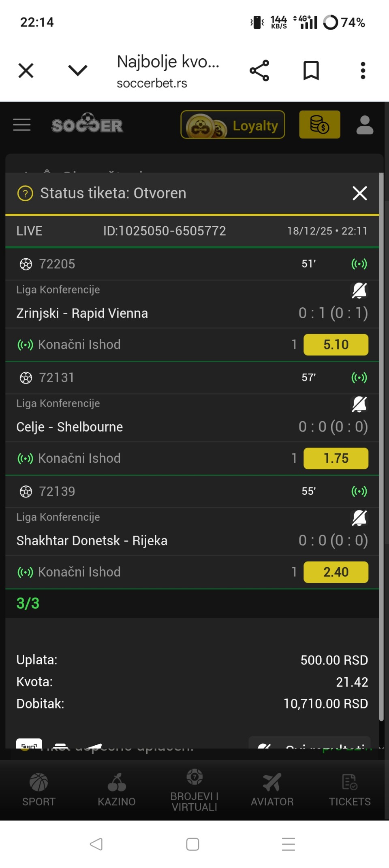Viewport: 389px width, 868px height.
Task: Open the hamburger menu
Action: (22, 125)
